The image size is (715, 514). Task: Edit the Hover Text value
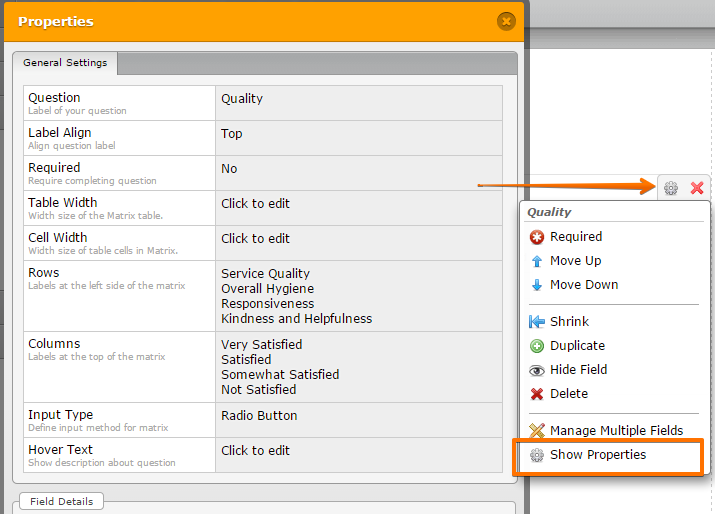255,451
